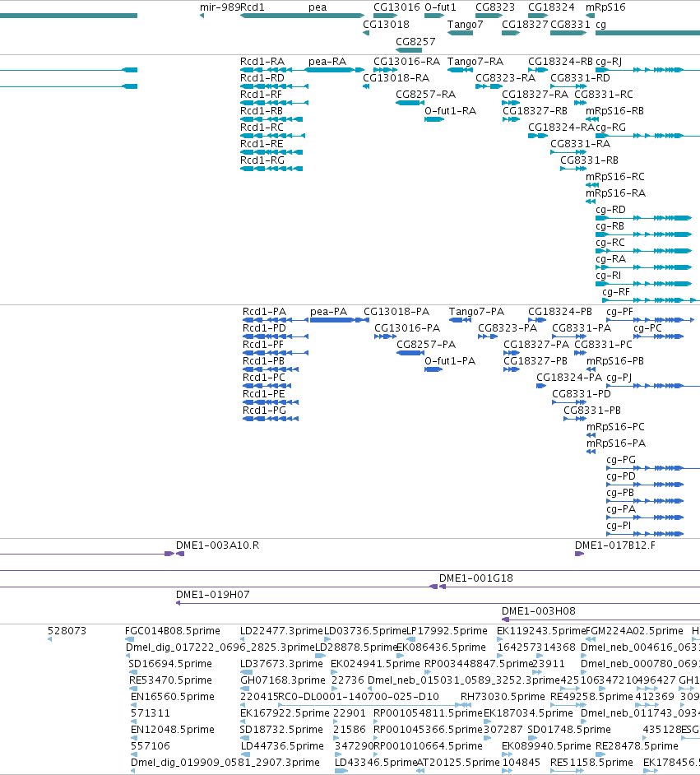Open the Rcd1-RG transcript label

click(262, 160)
